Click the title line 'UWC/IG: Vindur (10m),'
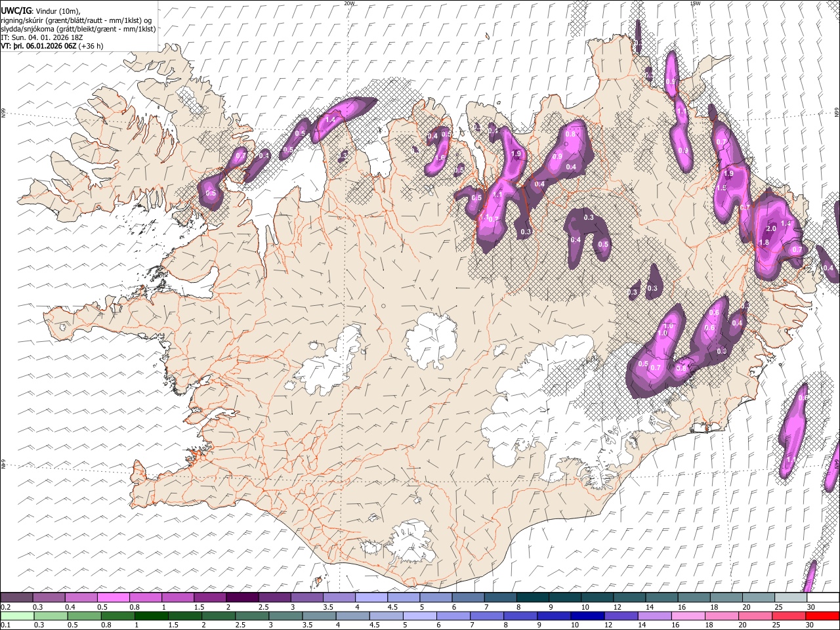This screenshot has height=630, width=840. pyautogui.click(x=41, y=10)
